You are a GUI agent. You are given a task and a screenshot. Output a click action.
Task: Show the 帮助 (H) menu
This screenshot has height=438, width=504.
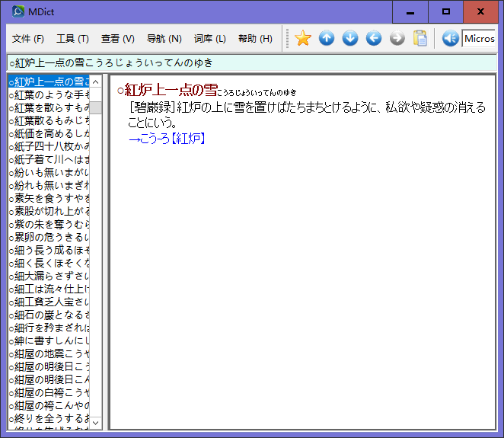coord(255,39)
